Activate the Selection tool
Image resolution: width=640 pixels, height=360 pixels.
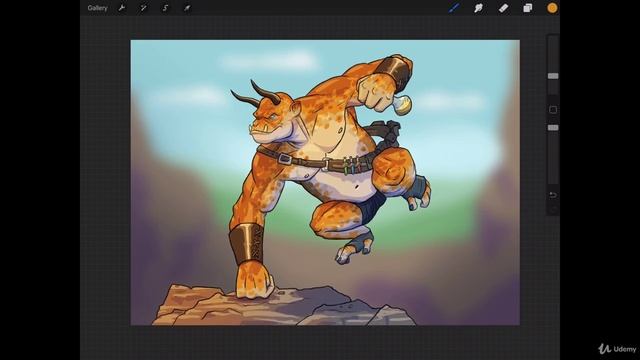(165, 8)
